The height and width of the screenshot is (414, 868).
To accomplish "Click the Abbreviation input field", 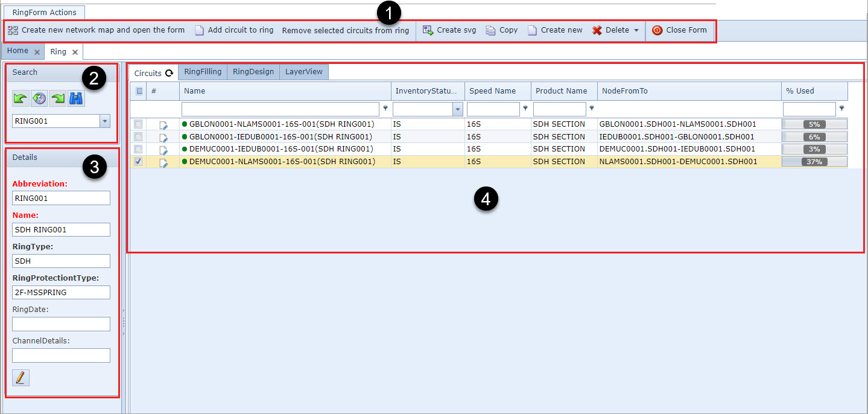I will tap(62, 198).
